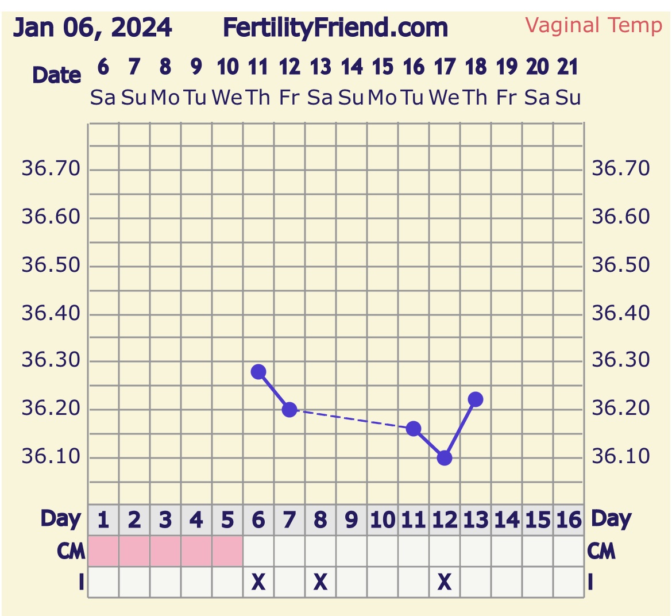Click the Vaginal Temp label

(x=593, y=25)
